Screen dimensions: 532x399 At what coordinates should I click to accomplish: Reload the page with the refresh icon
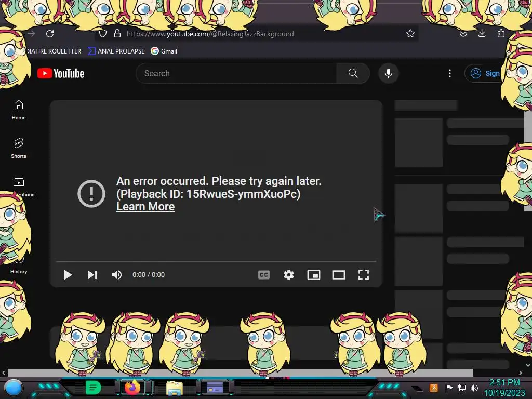(50, 34)
